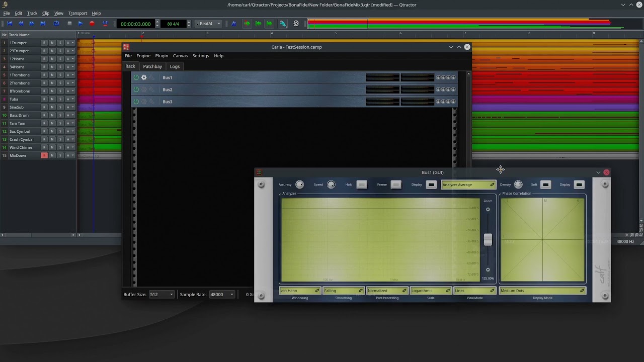Jump forward to end transport button
This screenshot has width=644, height=362.
[x=43, y=24]
